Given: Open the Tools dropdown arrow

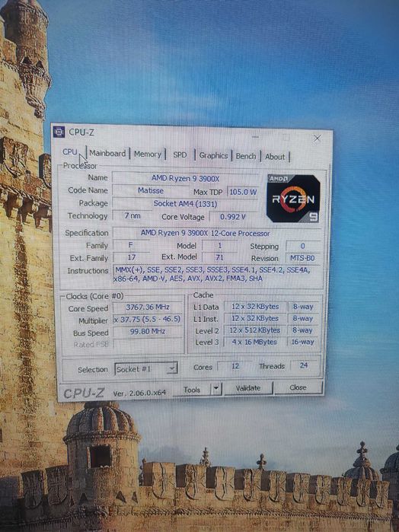Looking at the screenshot, I should coord(216,388).
